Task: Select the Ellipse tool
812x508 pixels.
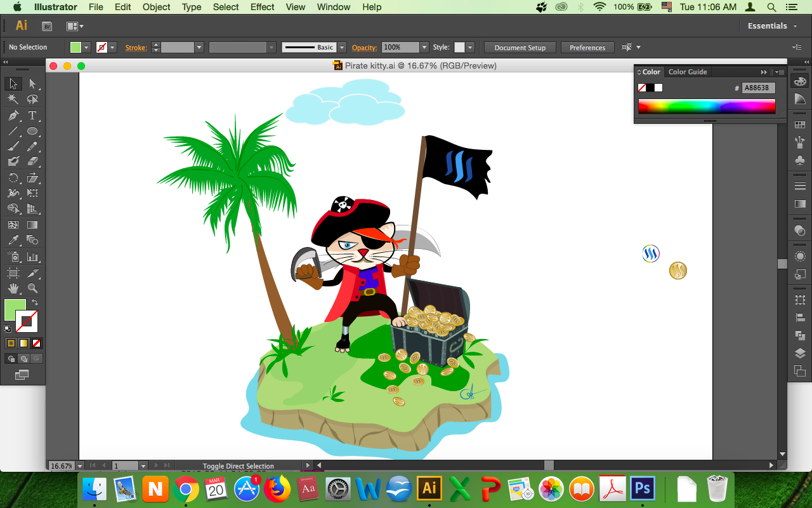Action: [x=32, y=131]
